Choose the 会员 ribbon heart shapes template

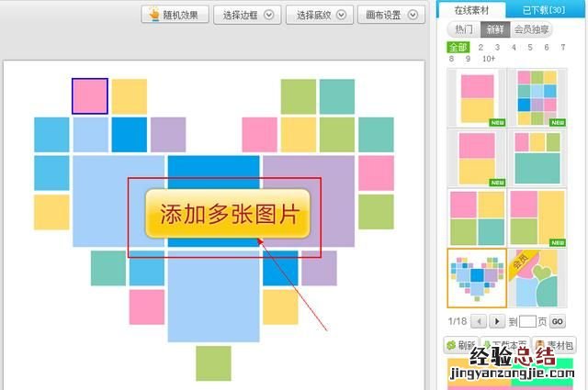click(x=537, y=278)
